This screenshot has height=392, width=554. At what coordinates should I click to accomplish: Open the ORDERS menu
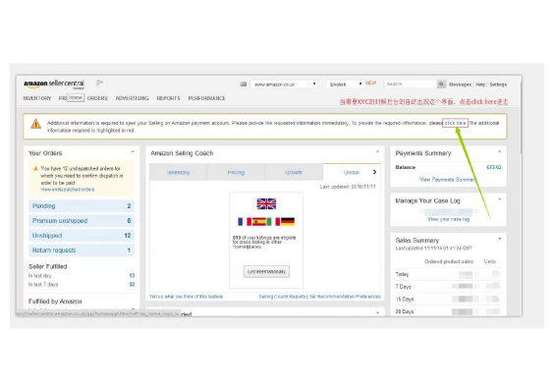tap(97, 98)
